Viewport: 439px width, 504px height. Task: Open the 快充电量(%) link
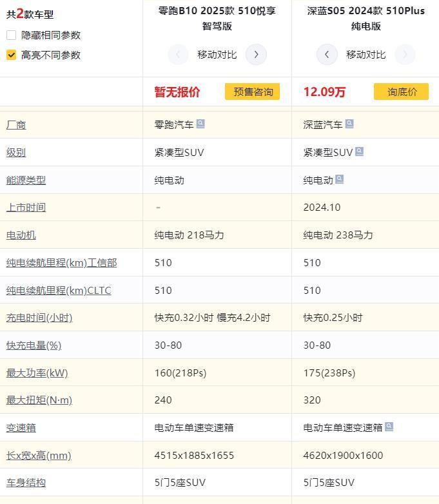[x=34, y=345]
